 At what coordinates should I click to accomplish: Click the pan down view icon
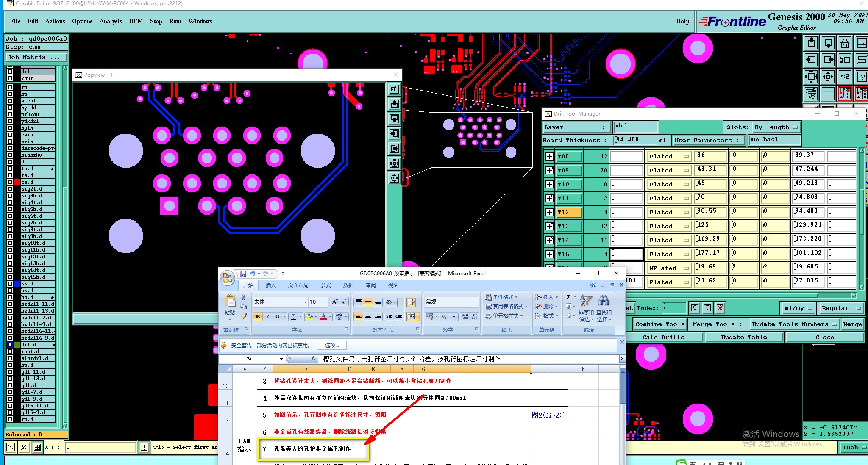coord(828,43)
